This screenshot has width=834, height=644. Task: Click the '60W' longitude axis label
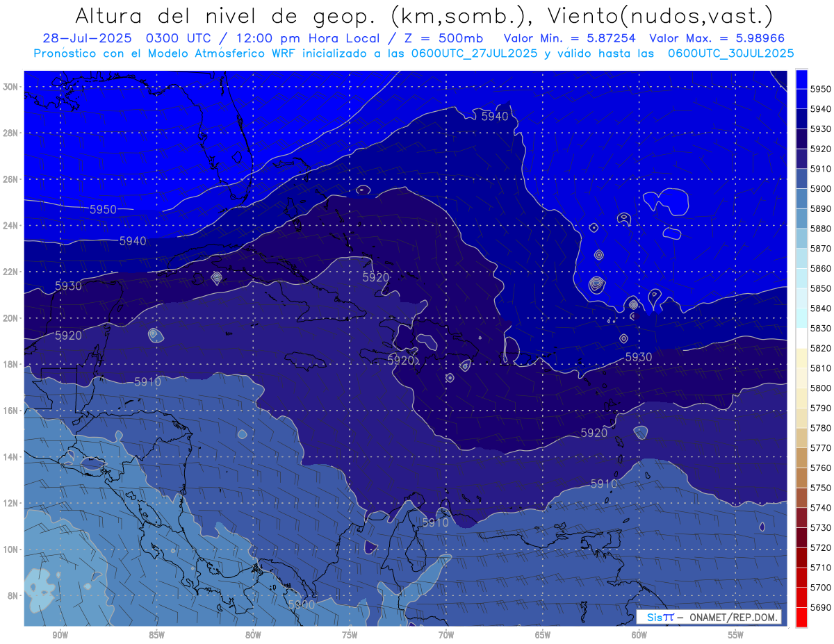coord(639,635)
